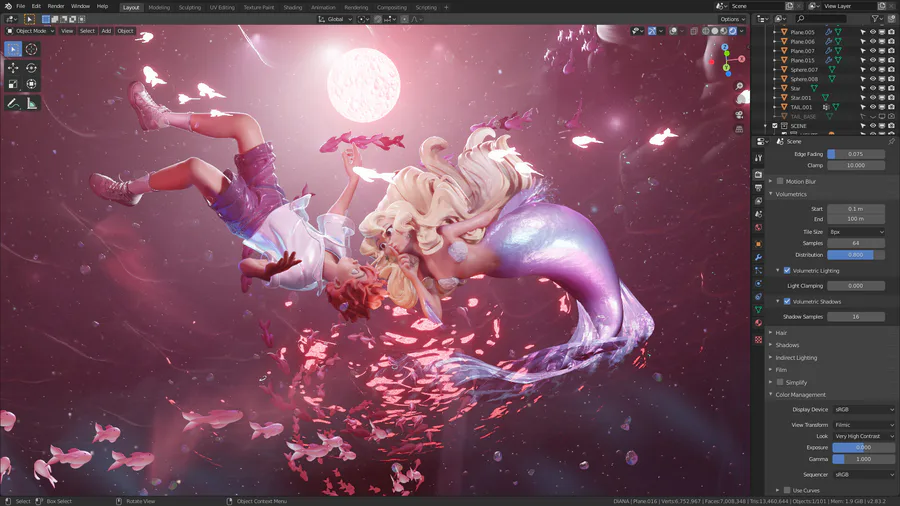The image size is (900, 506).
Task: Activate the Transform tool
Action: click(x=32, y=84)
